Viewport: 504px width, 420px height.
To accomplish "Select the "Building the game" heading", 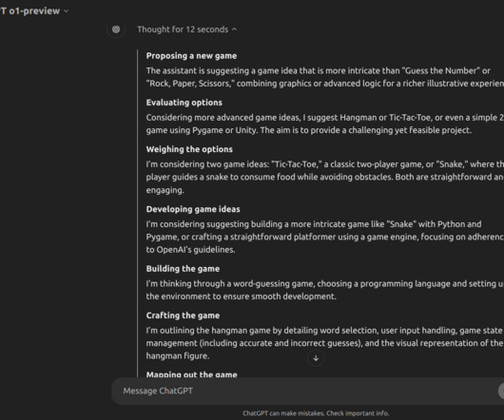I will point(183,269).
